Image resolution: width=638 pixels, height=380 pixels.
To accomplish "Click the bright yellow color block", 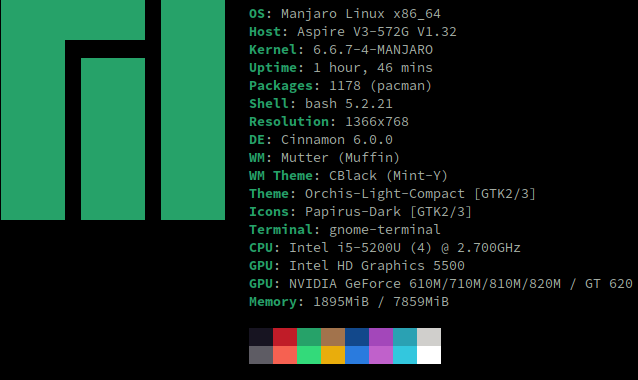I will (333, 355).
